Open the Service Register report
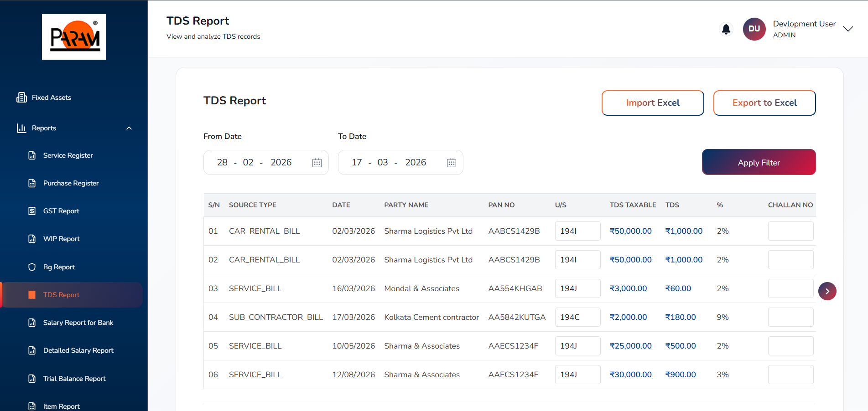 68,155
